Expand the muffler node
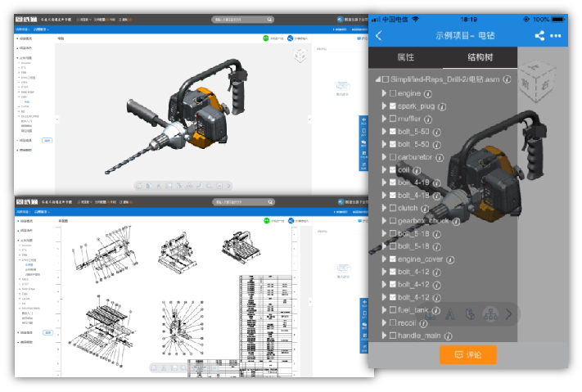This screenshot has width=582, height=392. [x=384, y=119]
